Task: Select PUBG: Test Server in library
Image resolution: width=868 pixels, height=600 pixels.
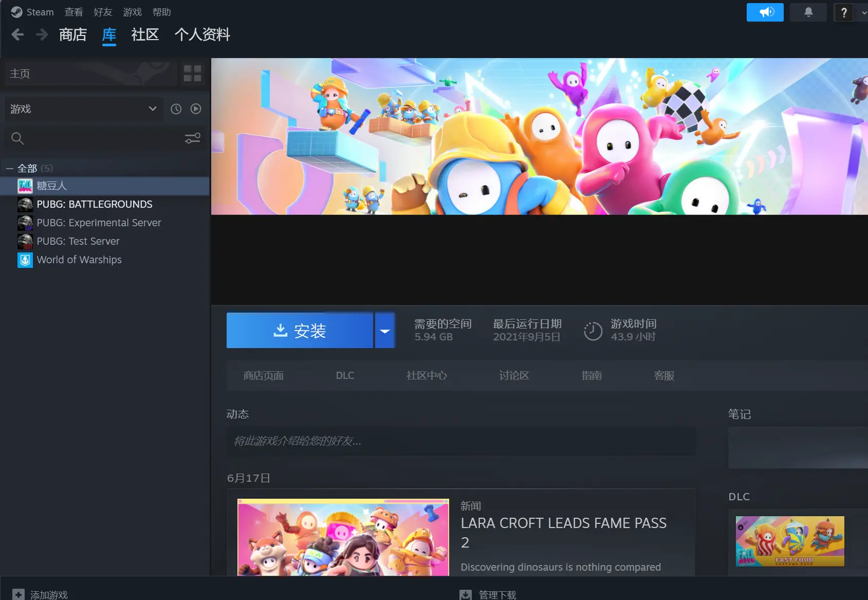Action: tap(78, 241)
